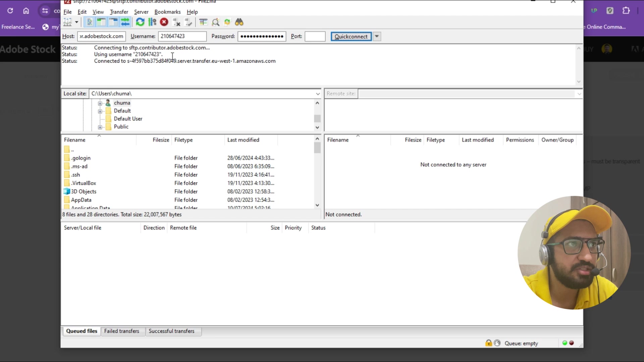The width and height of the screenshot is (644, 362).
Task: Sort remote list by Owner/Group column
Action: [x=557, y=140]
